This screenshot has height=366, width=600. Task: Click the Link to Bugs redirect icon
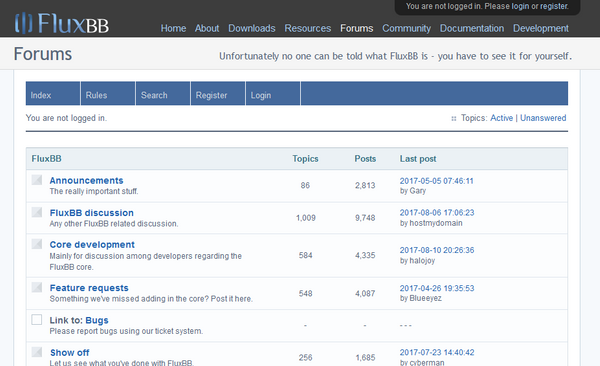[x=37, y=319]
